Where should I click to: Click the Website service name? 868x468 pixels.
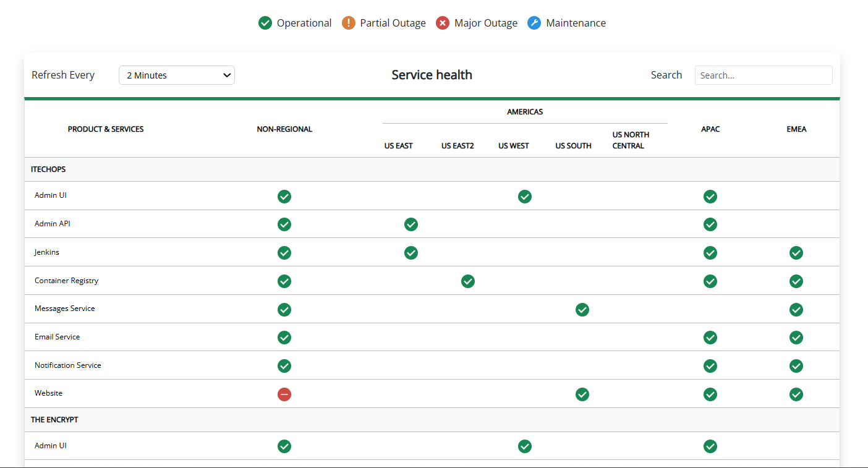48,393
